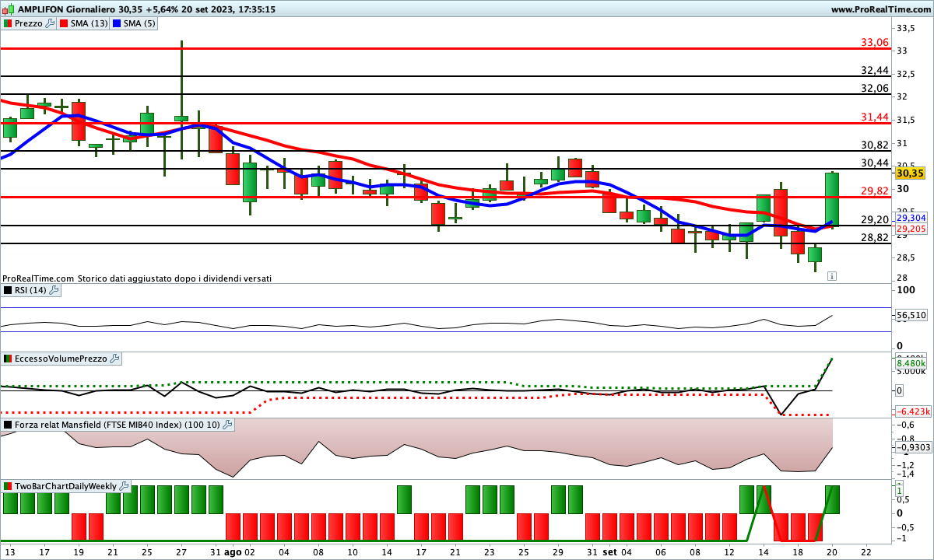The image size is (934, 560).
Task: Click the 32,06 level label
Action: (x=875, y=88)
